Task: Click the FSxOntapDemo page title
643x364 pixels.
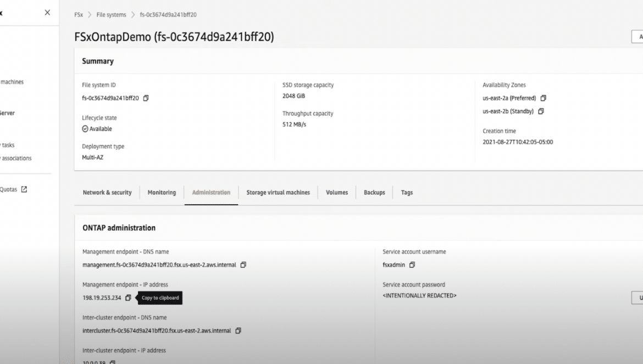Action: click(174, 37)
